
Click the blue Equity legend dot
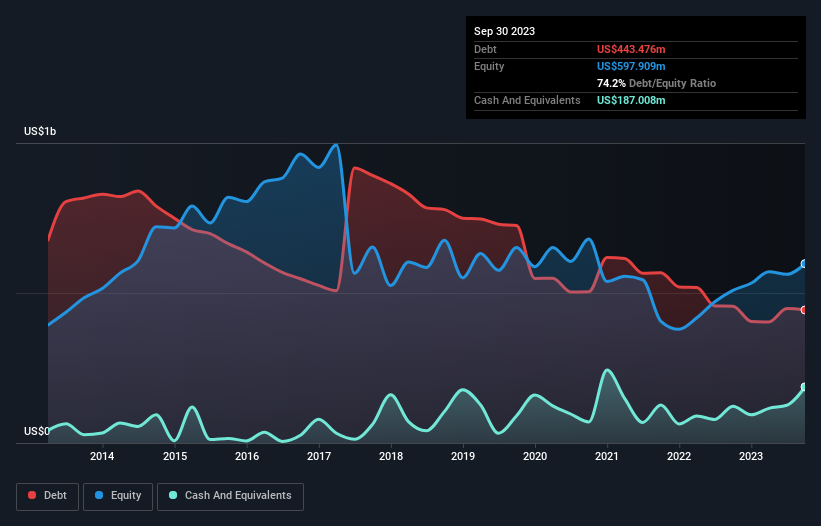pyautogui.click(x=98, y=495)
